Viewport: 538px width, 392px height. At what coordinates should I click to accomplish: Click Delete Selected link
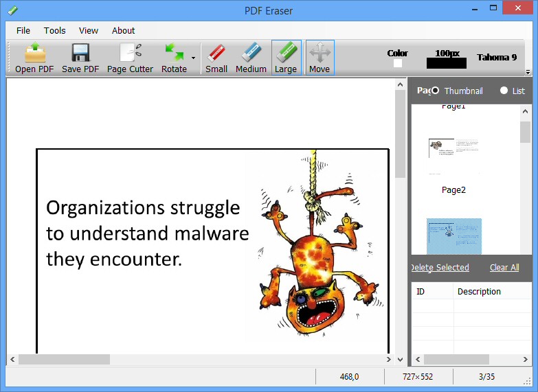tap(440, 268)
